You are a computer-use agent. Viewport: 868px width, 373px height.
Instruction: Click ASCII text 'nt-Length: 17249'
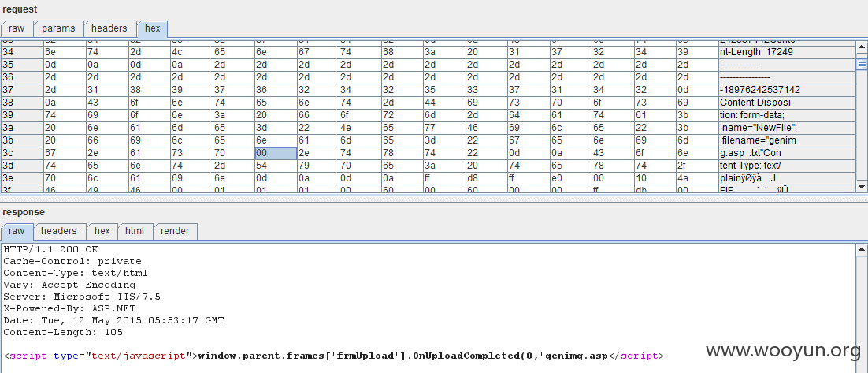tap(755, 51)
